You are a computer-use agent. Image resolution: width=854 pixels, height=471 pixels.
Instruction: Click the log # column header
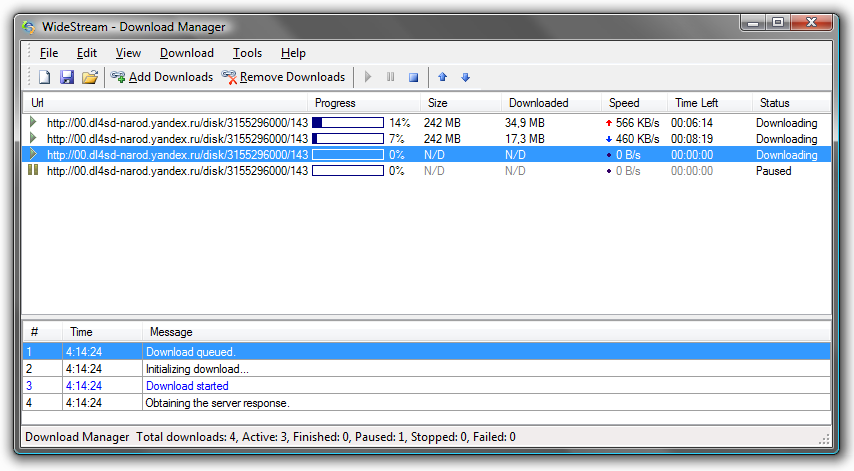[42, 332]
